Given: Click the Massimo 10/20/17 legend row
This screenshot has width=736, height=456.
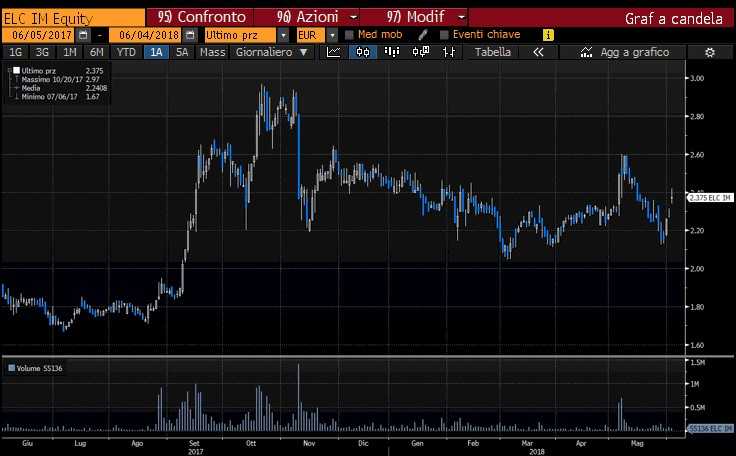Looking at the screenshot, I should click(x=60, y=79).
